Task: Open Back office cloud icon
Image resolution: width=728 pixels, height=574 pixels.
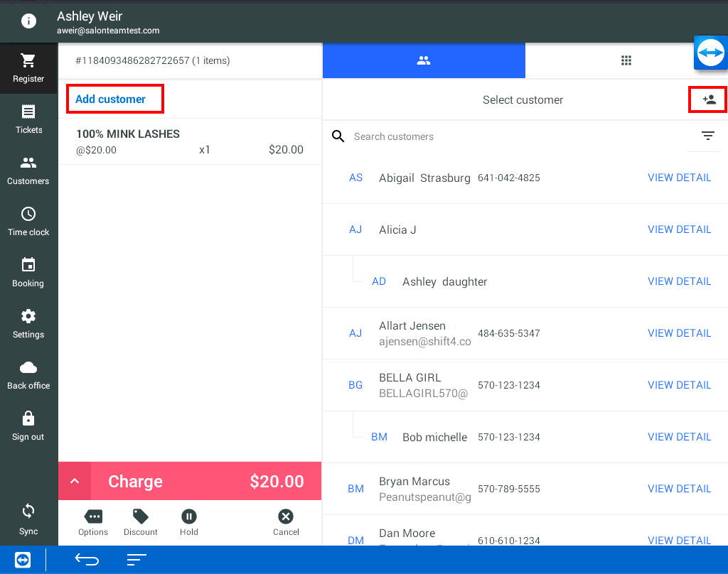Action: (x=28, y=375)
